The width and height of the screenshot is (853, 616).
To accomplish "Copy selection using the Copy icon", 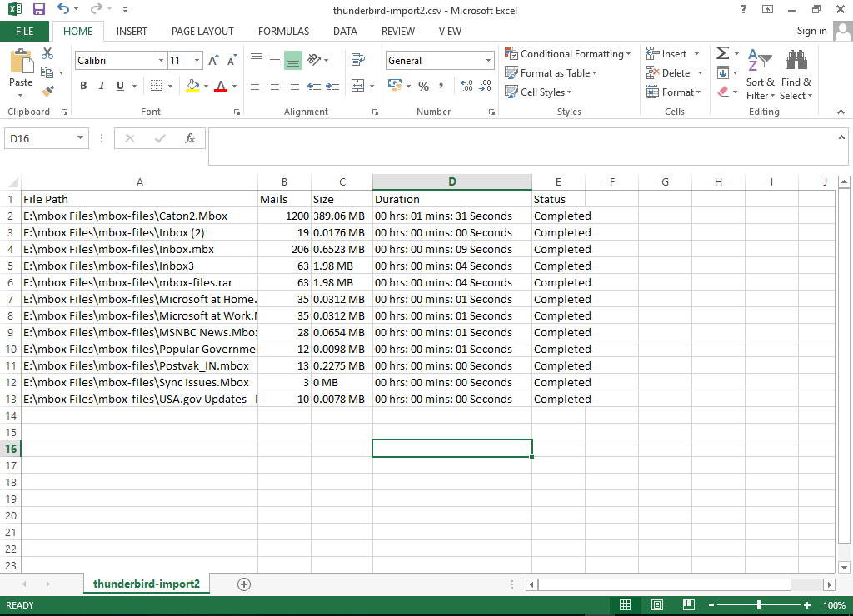I will click(47, 72).
